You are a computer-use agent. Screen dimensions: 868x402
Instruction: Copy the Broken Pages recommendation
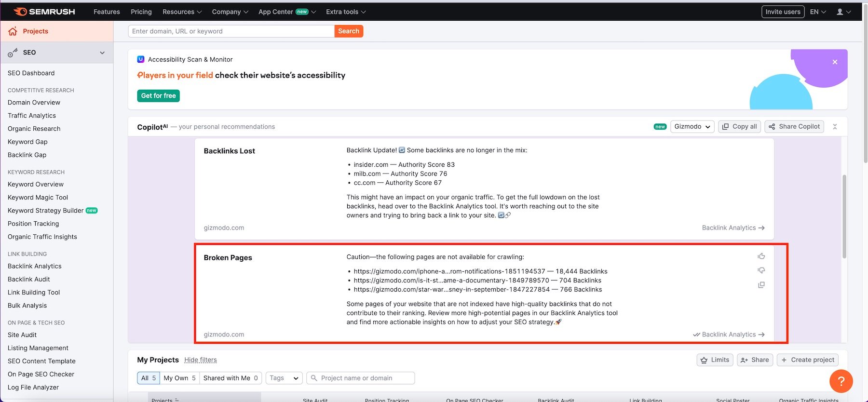tap(761, 285)
